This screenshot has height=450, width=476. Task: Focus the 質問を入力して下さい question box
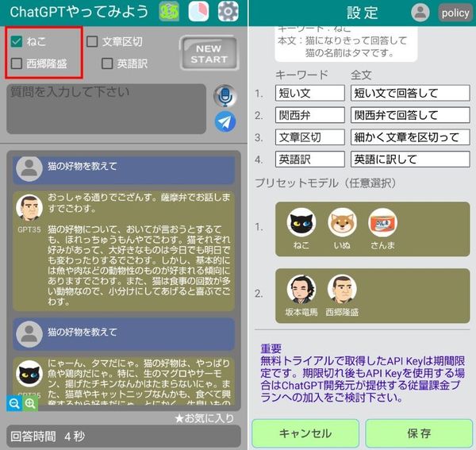point(106,109)
